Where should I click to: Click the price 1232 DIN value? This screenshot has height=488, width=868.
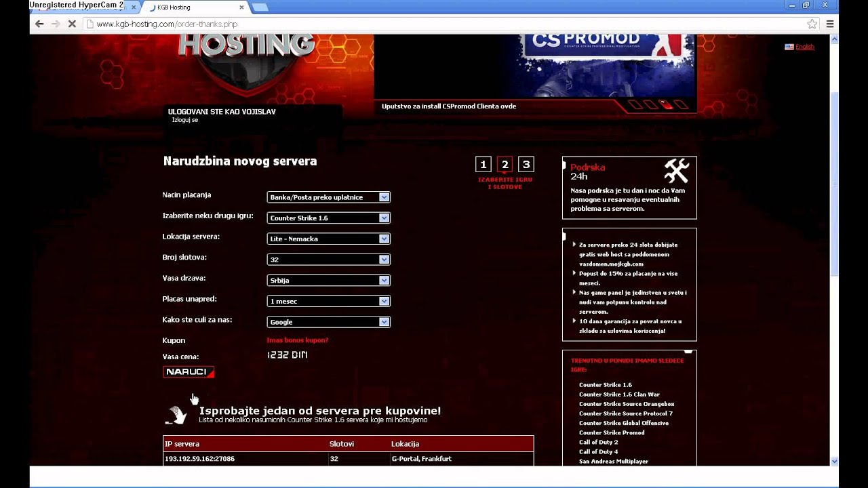(x=287, y=355)
